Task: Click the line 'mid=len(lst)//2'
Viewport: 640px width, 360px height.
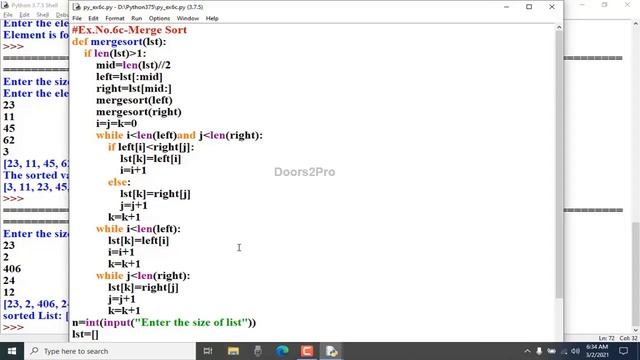Action: click(133, 65)
